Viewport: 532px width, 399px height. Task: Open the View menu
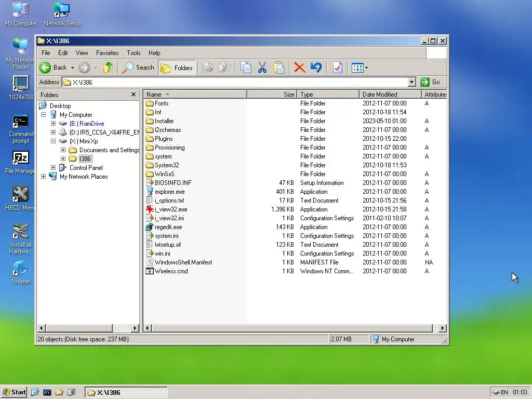tap(82, 53)
